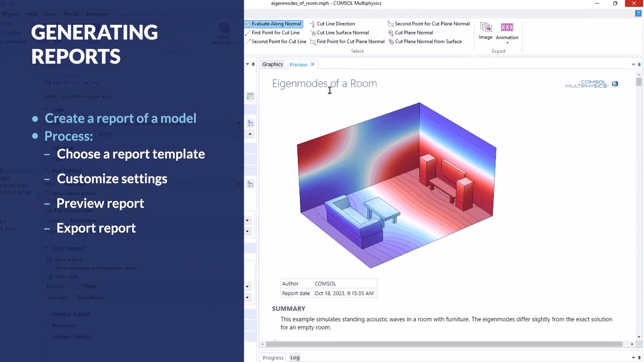This screenshot has width=644, height=362.
Task: Select the Evaluate Along Normal tool
Action: (x=276, y=24)
